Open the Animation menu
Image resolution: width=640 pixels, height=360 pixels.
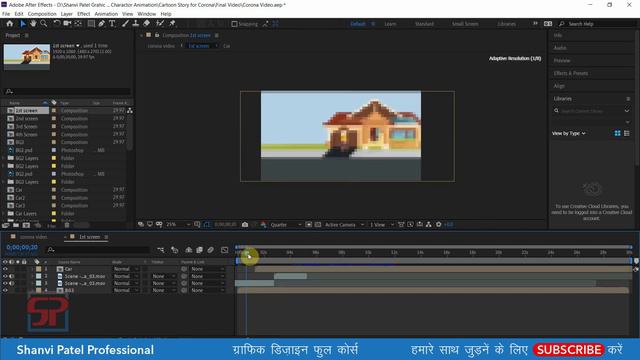(106, 14)
